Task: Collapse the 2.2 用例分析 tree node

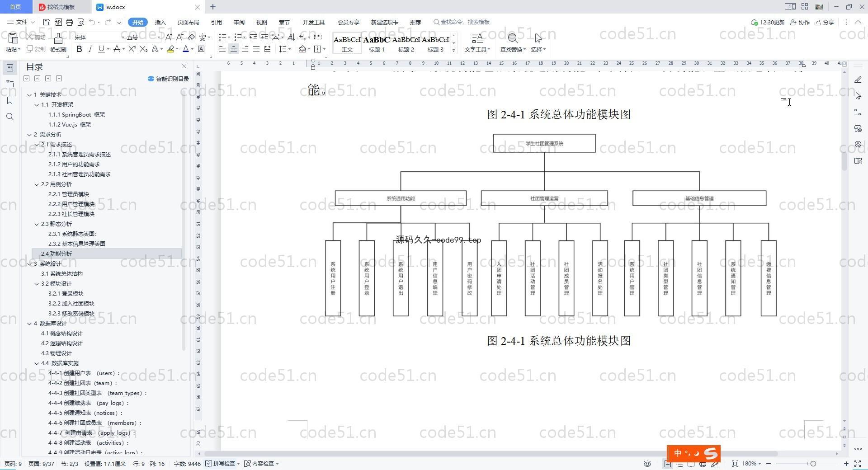Action: point(37,184)
